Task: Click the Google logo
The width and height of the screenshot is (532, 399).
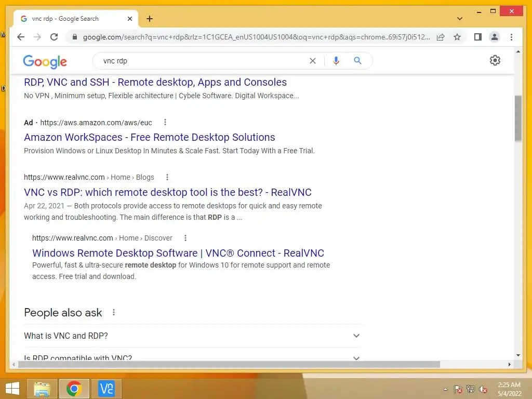Action: (x=45, y=61)
